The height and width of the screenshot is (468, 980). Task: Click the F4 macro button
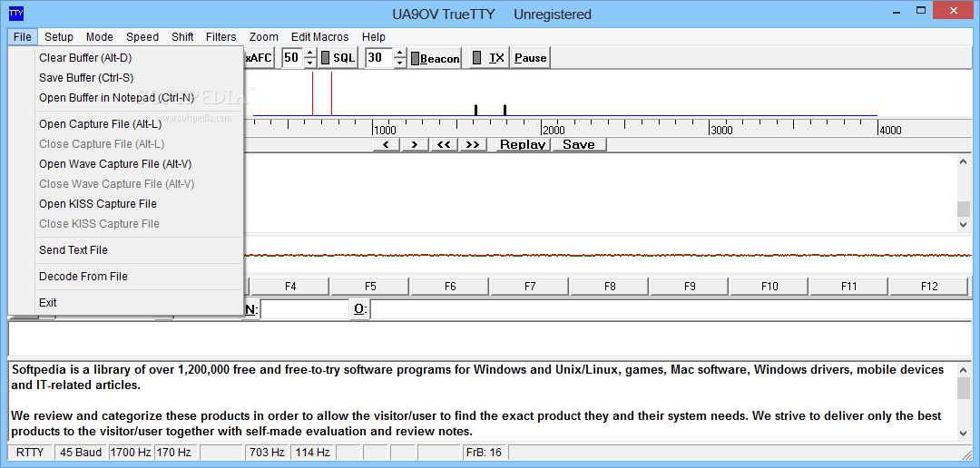coord(290,287)
